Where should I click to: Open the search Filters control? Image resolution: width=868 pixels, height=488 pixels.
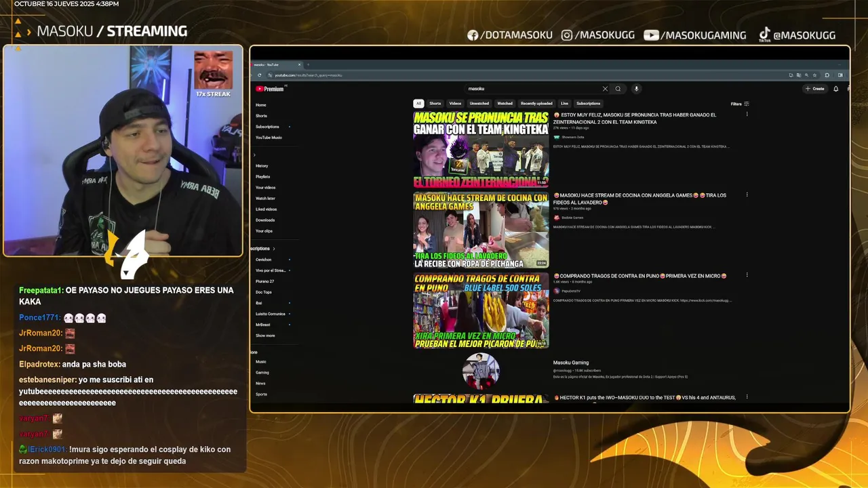point(740,104)
